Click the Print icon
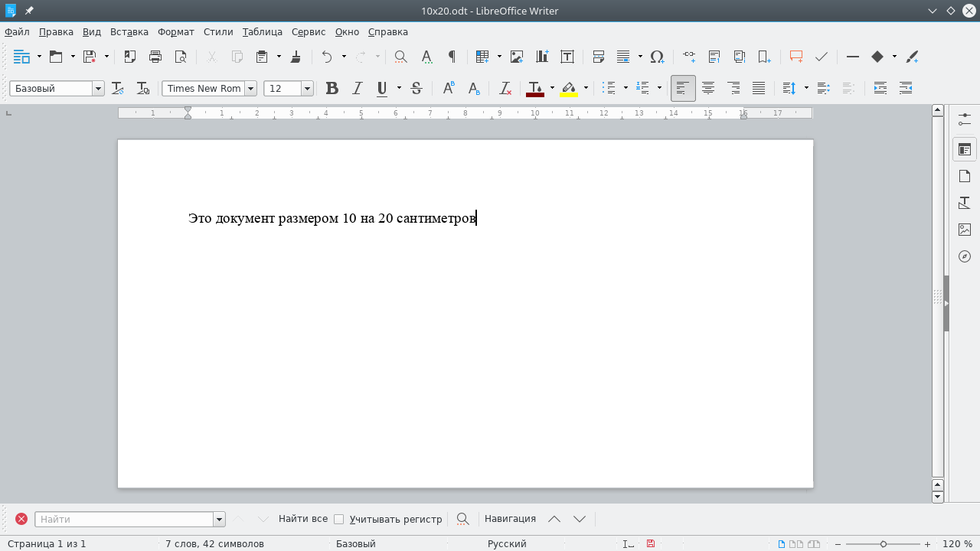Image resolution: width=980 pixels, height=551 pixels. pos(155,57)
